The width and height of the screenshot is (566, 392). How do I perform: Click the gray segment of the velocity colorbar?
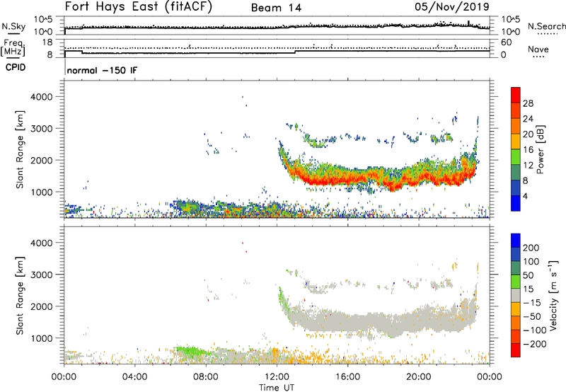click(516, 295)
